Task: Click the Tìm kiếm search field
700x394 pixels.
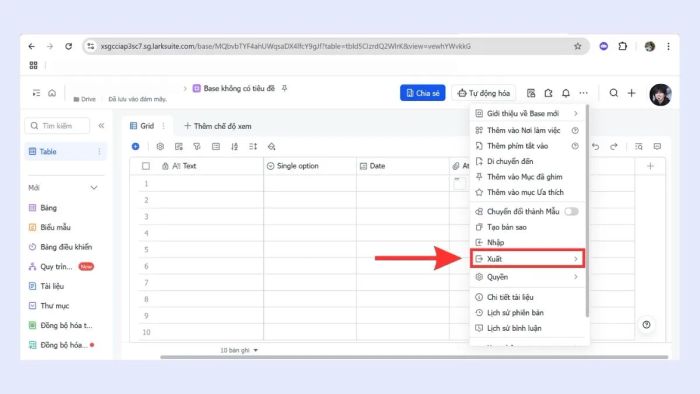Action: (57, 126)
